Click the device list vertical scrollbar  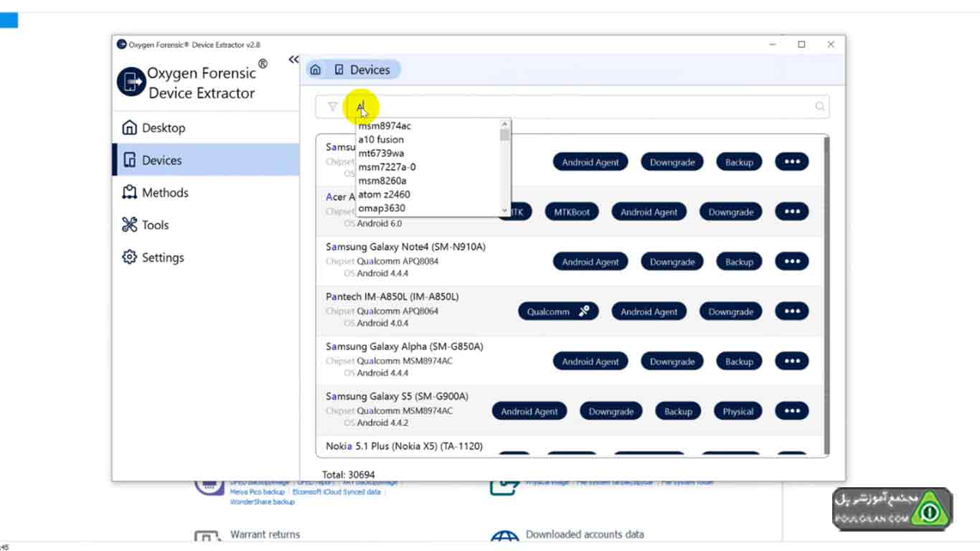click(826, 294)
